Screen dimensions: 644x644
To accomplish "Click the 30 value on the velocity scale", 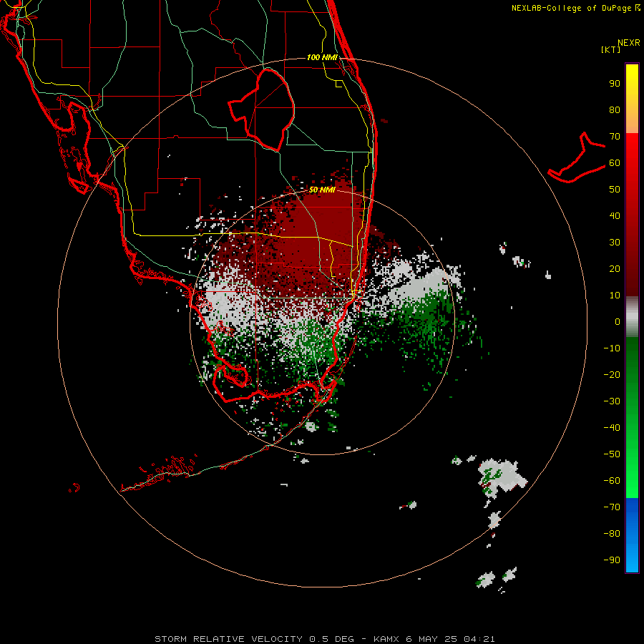I will pyautogui.click(x=615, y=243).
